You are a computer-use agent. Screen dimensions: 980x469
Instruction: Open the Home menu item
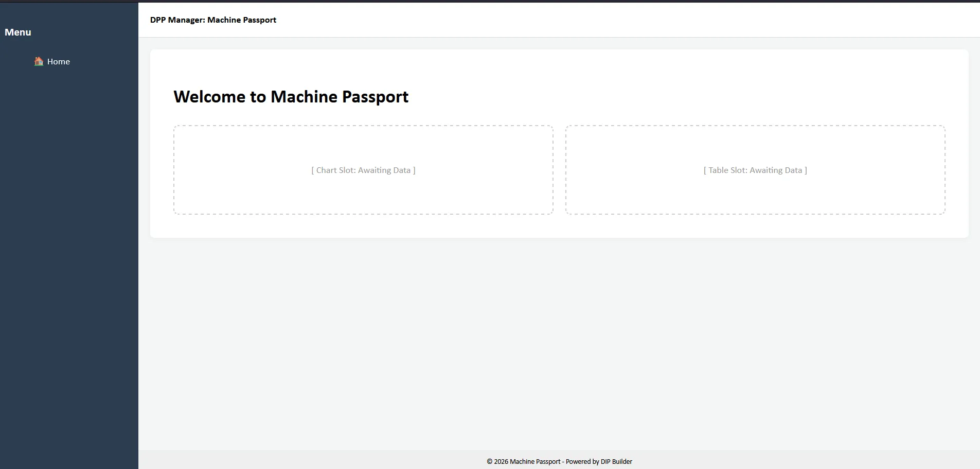coord(52,61)
